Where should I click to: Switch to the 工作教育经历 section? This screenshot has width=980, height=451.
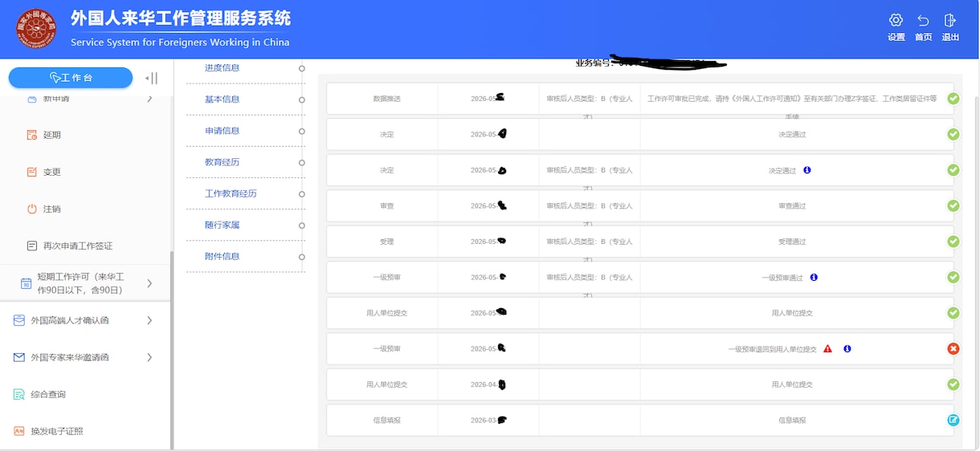point(231,193)
